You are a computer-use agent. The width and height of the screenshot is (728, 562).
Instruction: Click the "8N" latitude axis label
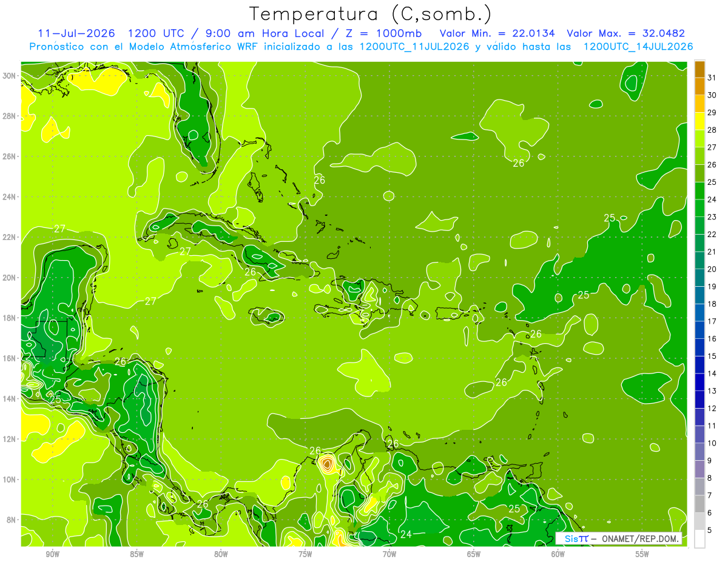point(12,520)
